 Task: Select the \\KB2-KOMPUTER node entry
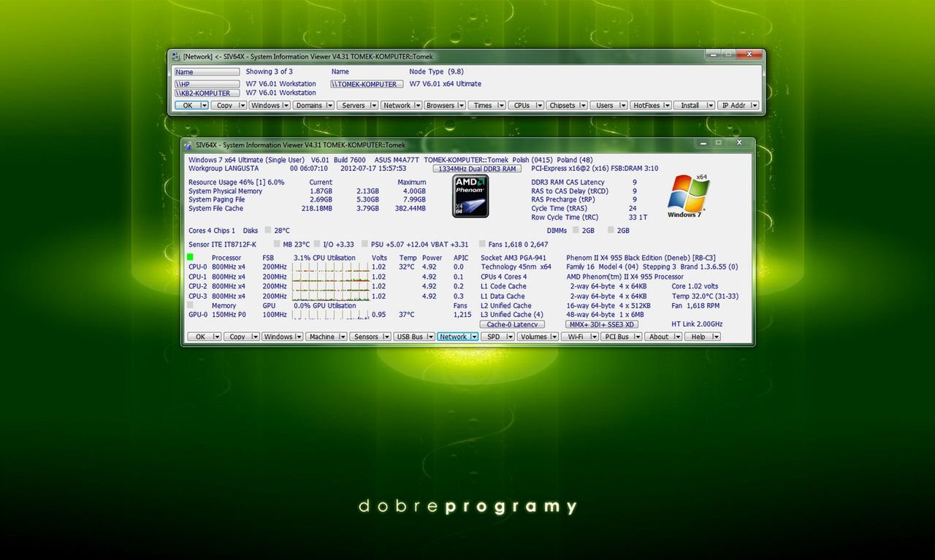coord(207,93)
